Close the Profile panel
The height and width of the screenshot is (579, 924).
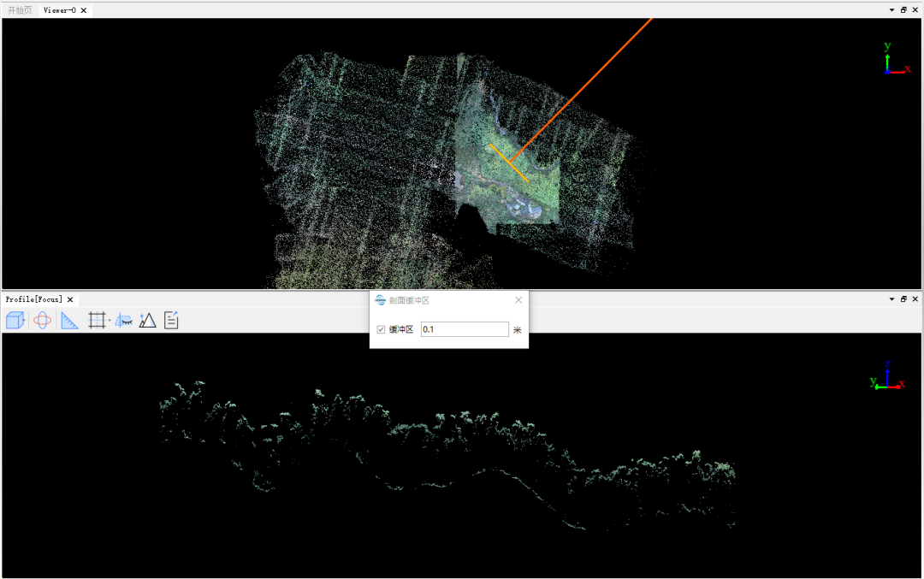pos(915,299)
